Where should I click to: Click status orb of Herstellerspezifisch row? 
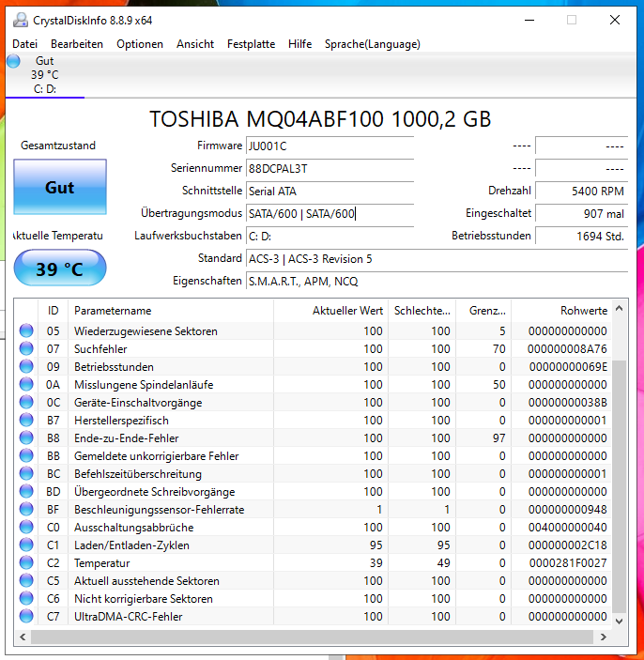click(26, 420)
